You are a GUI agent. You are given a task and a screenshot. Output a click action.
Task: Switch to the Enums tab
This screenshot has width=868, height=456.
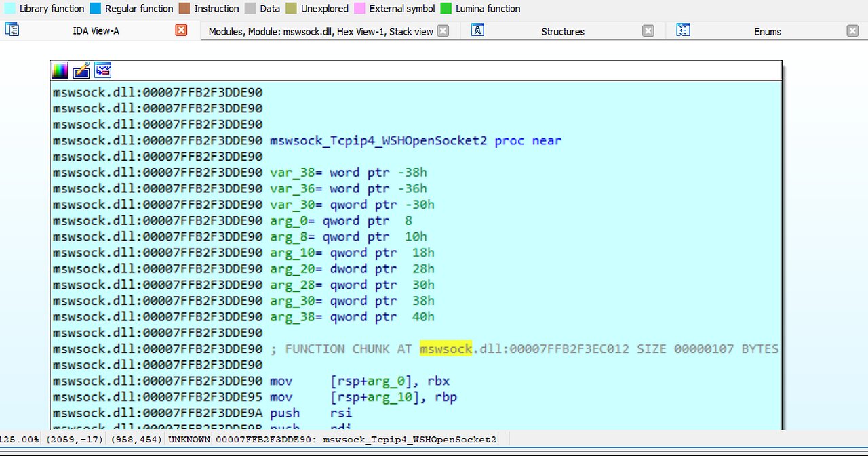coord(768,31)
